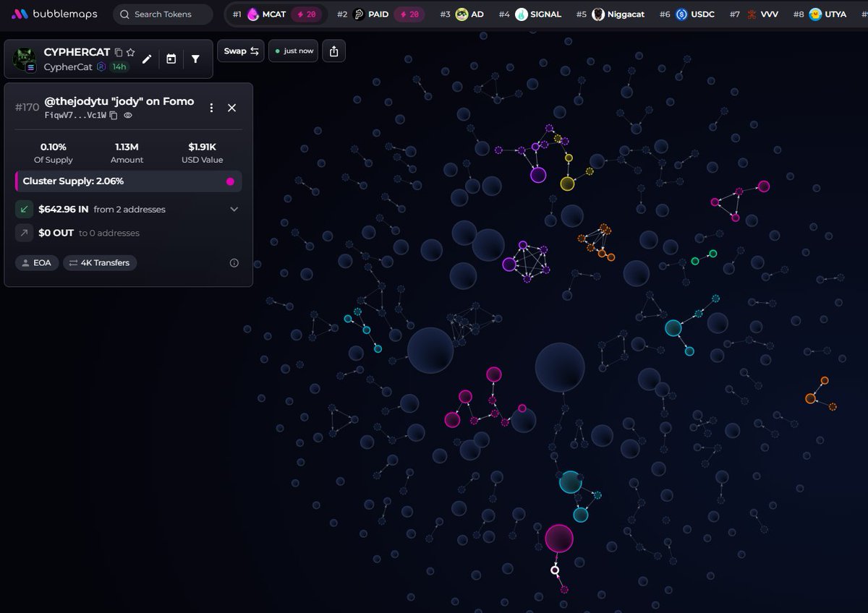Select trending token #8 UTYA
Viewport: 868px width, 613px height.
tap(820, 14)
